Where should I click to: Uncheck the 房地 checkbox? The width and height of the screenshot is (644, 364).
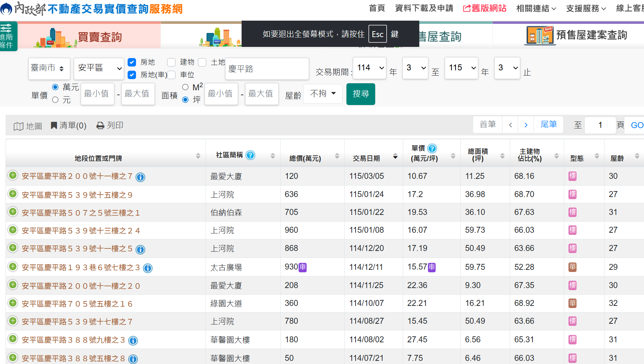point(132,62)
